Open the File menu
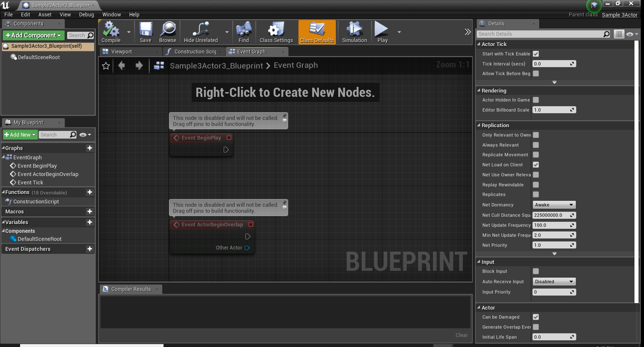The image size is (644, 347). click(x=8, y=14)
